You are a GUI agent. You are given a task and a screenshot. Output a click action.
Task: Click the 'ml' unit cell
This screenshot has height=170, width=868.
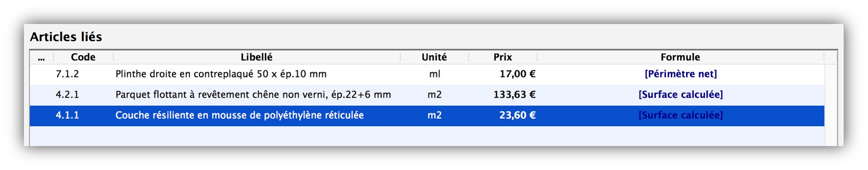[435, 74]
